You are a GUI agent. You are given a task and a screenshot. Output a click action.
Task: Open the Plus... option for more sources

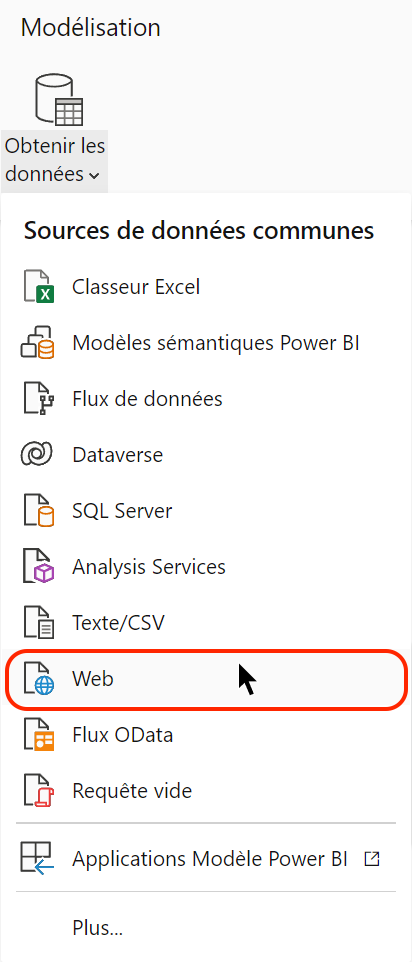click(97, 927)
